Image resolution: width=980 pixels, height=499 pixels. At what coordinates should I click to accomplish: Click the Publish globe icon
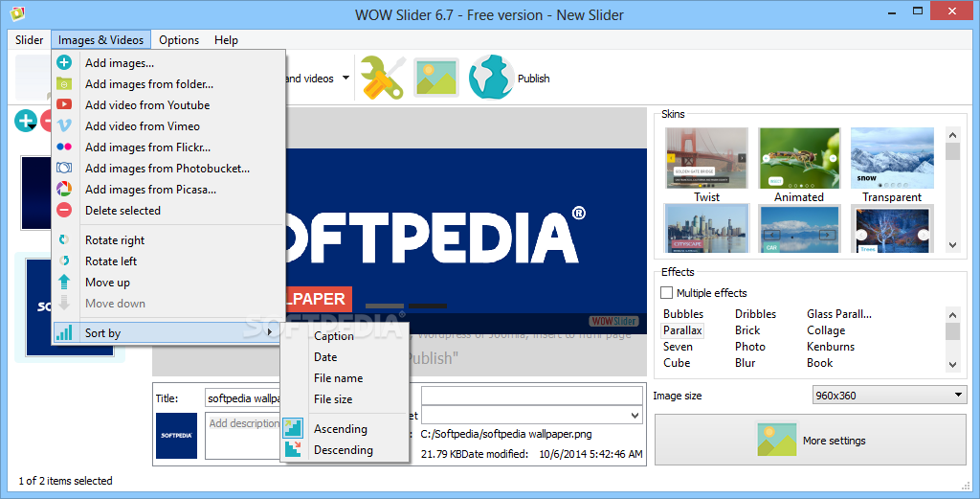point(491,78)
